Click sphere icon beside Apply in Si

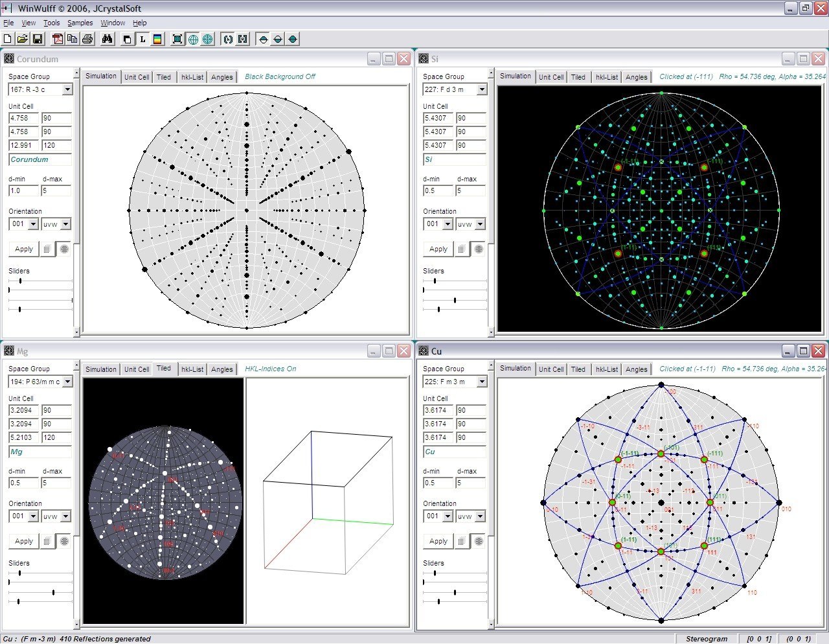click(479, 249)
